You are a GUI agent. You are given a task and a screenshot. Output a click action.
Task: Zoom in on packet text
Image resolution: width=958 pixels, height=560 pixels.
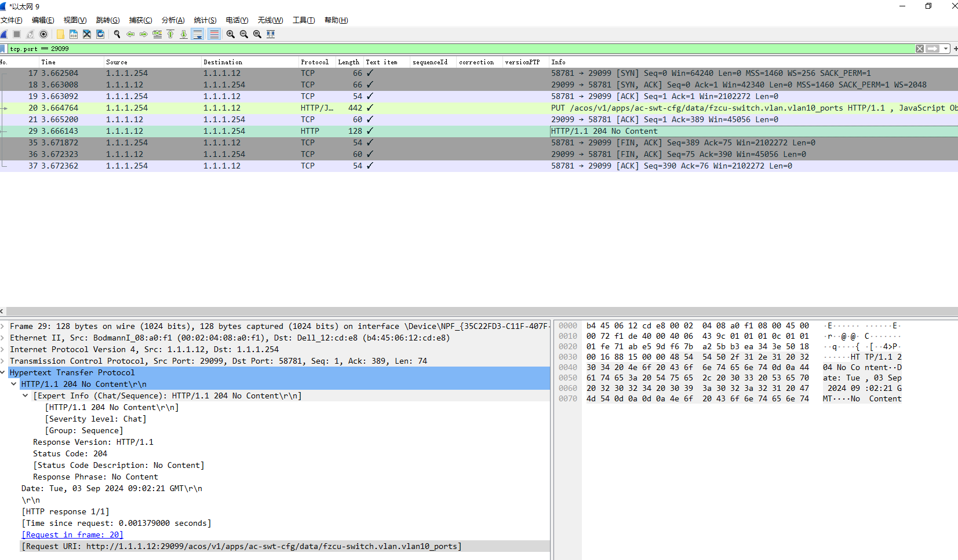click(231, 34)
